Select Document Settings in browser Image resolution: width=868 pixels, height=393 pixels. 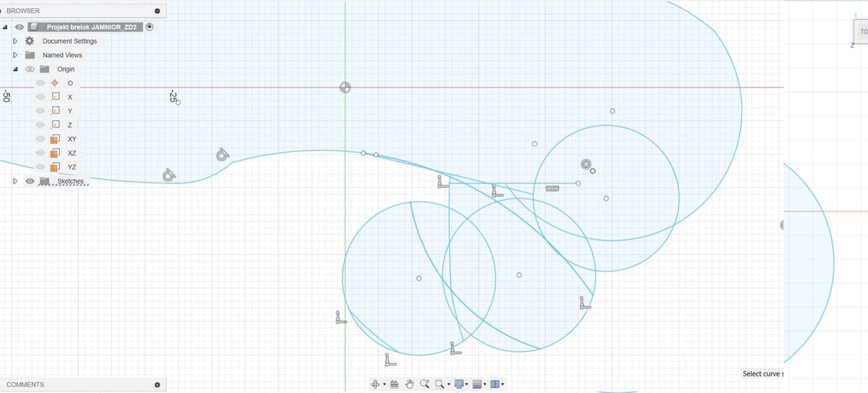click(69, 41)
